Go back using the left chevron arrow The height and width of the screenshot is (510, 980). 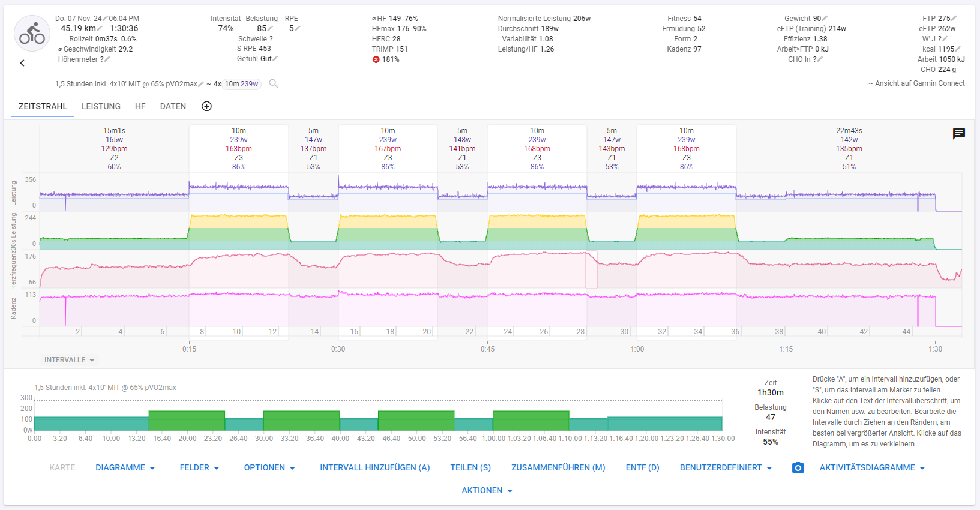coord(22,63)
